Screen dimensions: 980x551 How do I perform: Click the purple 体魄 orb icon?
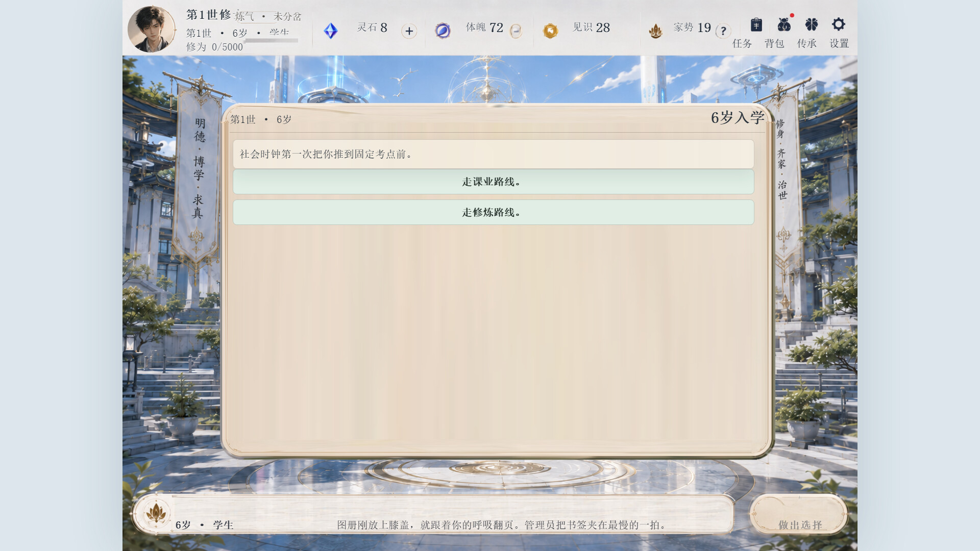click(443, 31)
